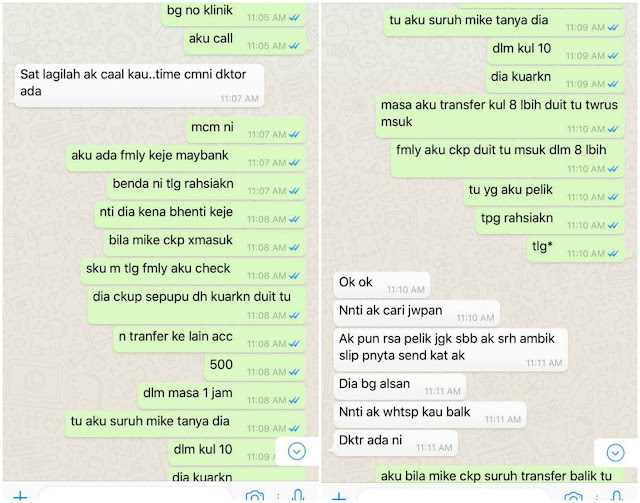Select the 'Sat lagilah ak caal kau' message
The image size is (640, 503).
pyautogui.click(x=140, y=85)
